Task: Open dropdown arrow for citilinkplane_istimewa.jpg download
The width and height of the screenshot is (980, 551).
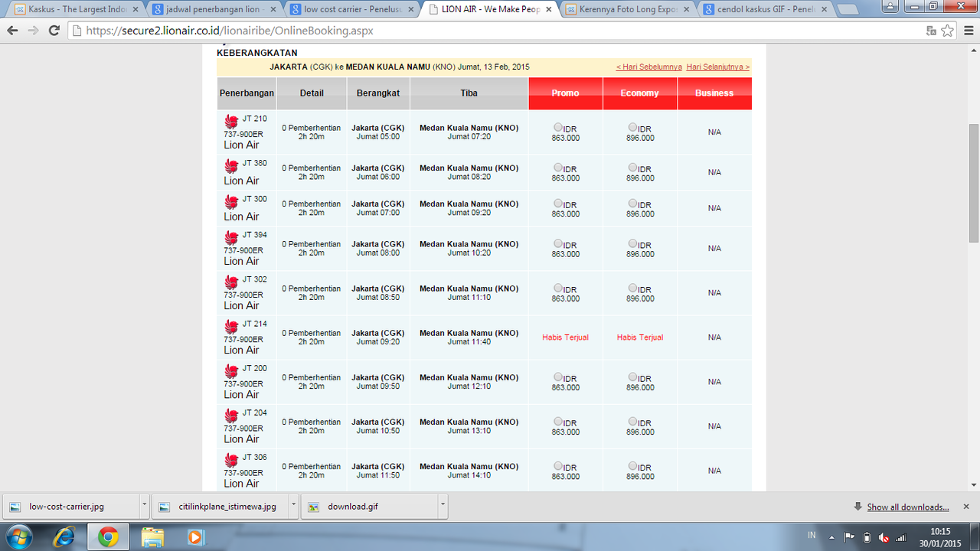Action: pyautogui.click(x=293, y=506)
